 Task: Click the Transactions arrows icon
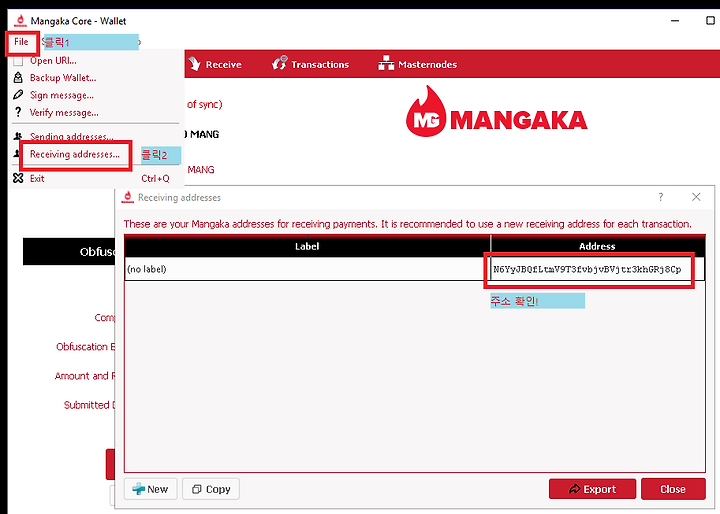pyautogui.click(x=280, y=63)
